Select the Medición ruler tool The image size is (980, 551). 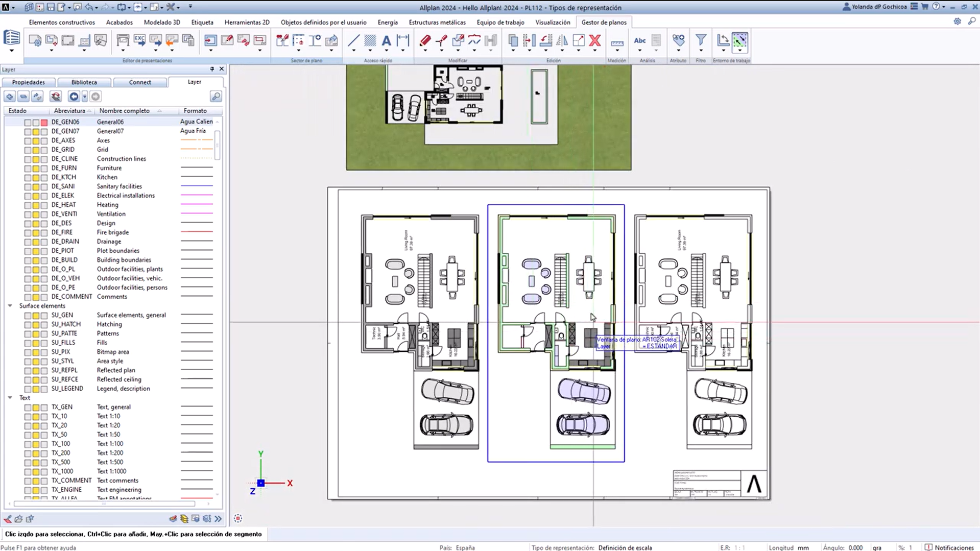(x=617, y=44)
